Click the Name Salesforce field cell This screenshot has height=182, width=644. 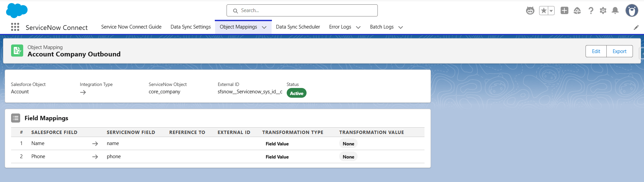38,143
